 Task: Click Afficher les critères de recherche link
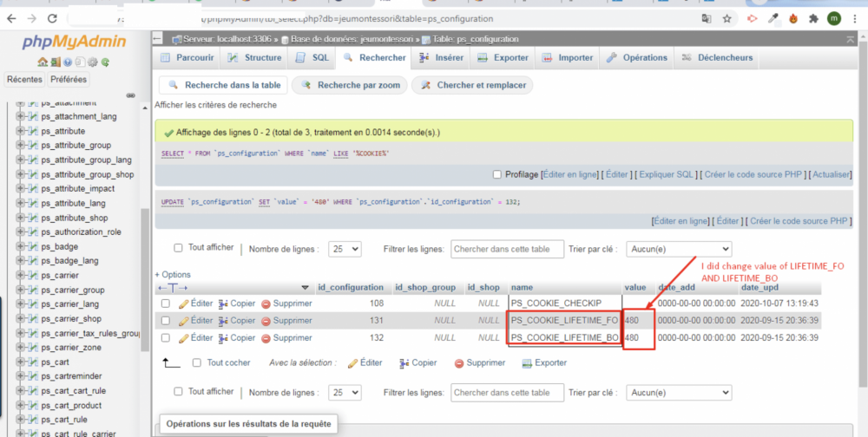coord(215,105)
